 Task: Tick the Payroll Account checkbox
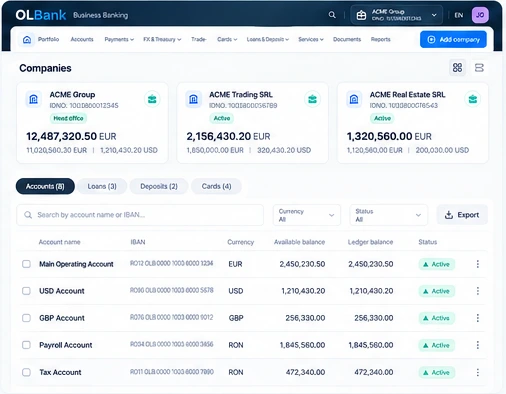[x=26, y=345]
